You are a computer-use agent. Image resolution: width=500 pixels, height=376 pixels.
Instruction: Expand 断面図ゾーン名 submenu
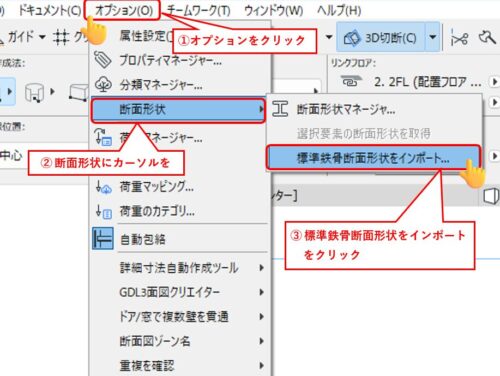tap(180, 341)
